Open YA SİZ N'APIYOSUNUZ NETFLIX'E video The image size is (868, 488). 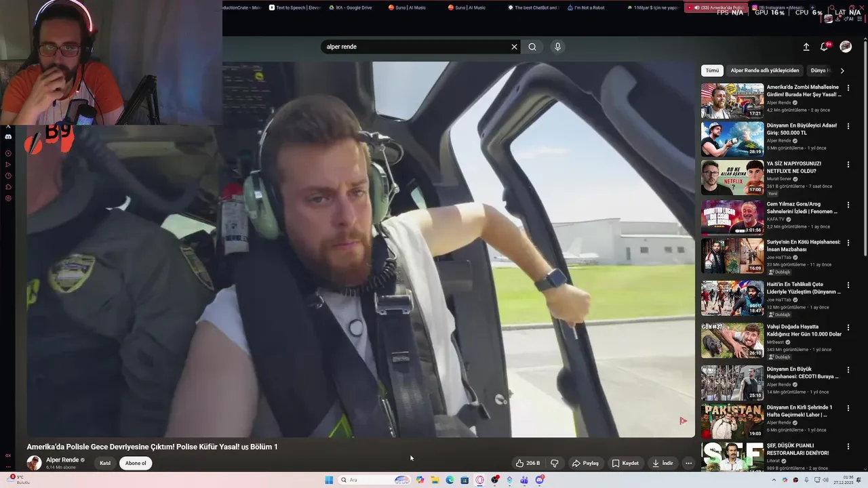732,177
